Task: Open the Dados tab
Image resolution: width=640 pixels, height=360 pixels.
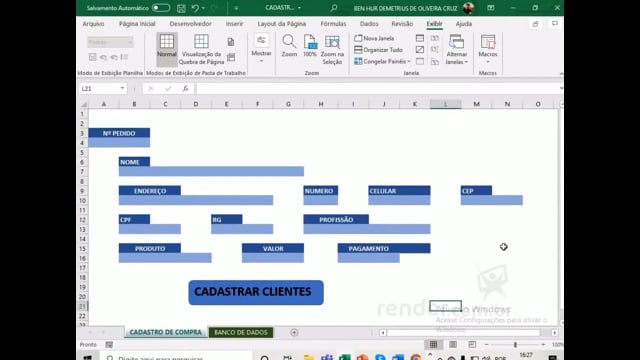Action: [369, 24]
